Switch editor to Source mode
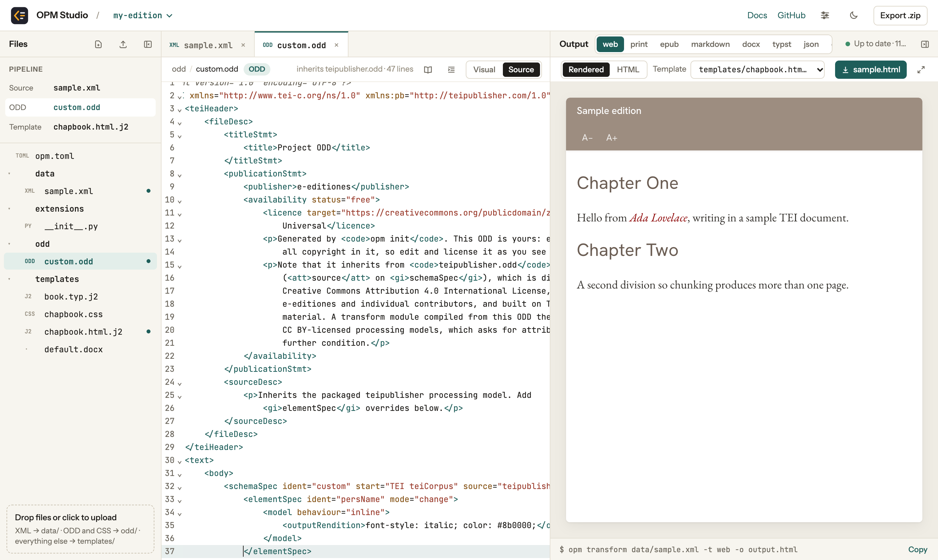938x560 pixels. [521, 69]
